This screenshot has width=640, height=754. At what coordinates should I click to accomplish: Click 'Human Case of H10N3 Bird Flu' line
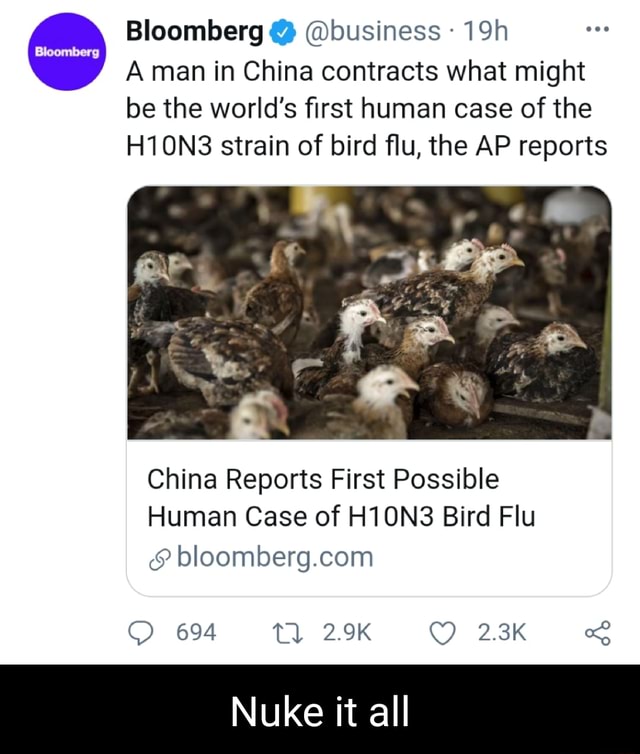[341, 517]
